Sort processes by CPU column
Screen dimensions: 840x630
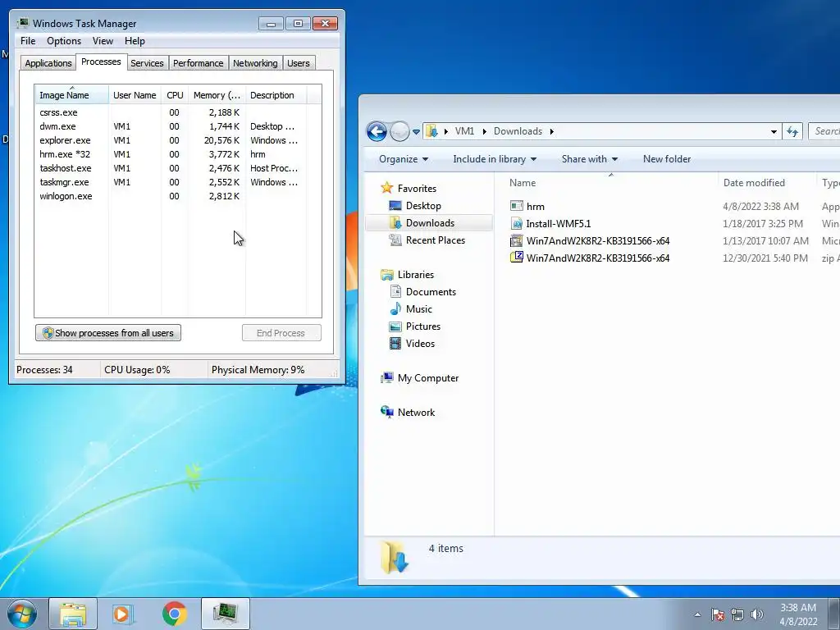click(175, 95)
